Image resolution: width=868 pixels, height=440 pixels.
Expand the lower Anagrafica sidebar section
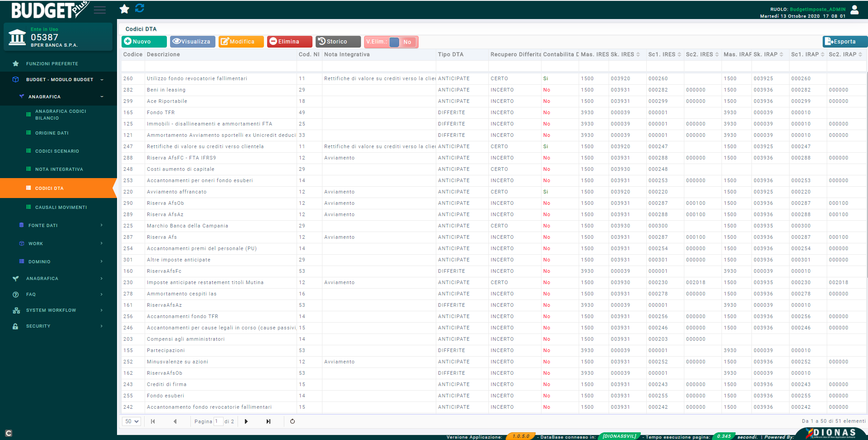59,278
